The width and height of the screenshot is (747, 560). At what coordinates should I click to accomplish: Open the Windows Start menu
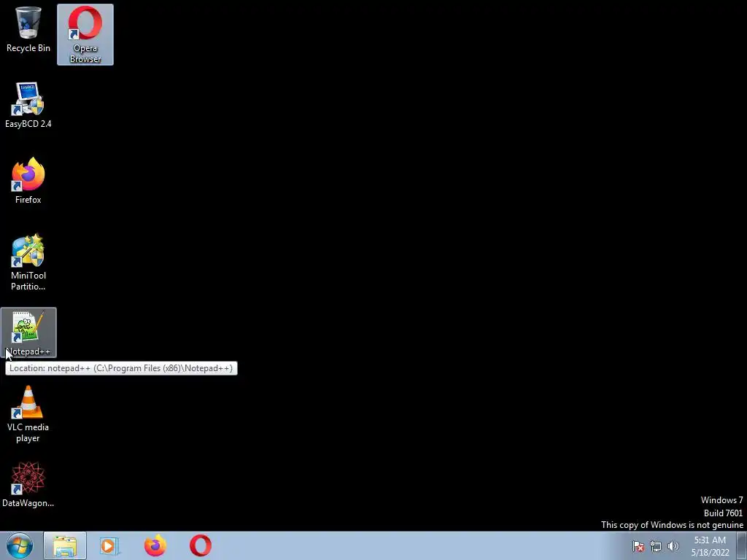[x=20, y=545]
